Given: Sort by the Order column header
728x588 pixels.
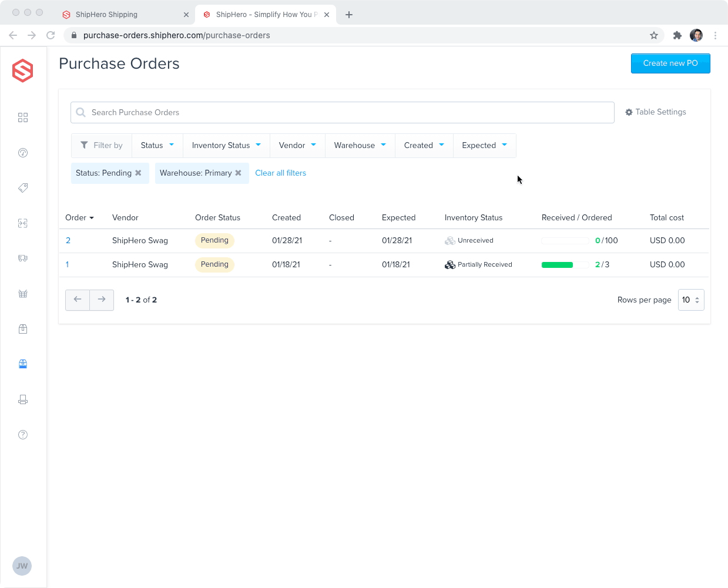Looking at the screenshot, I should (79, 217).
